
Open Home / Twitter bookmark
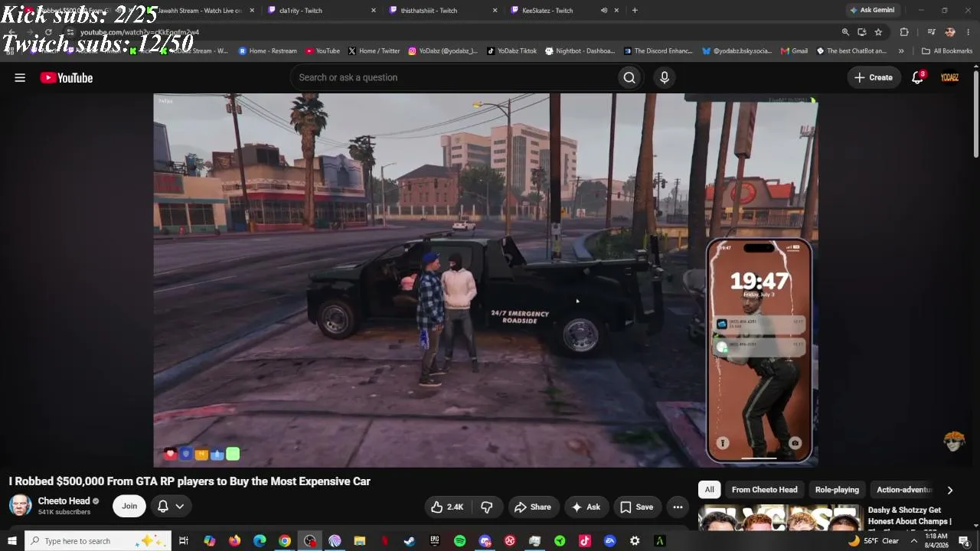pyautogui.click(x=374, y=51)
